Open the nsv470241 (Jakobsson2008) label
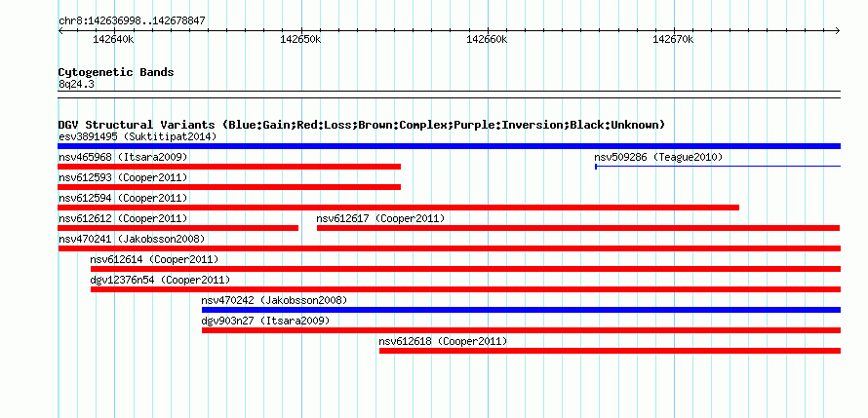The width and height of the screenshot is (868, 418). click(x=132, y=239)
